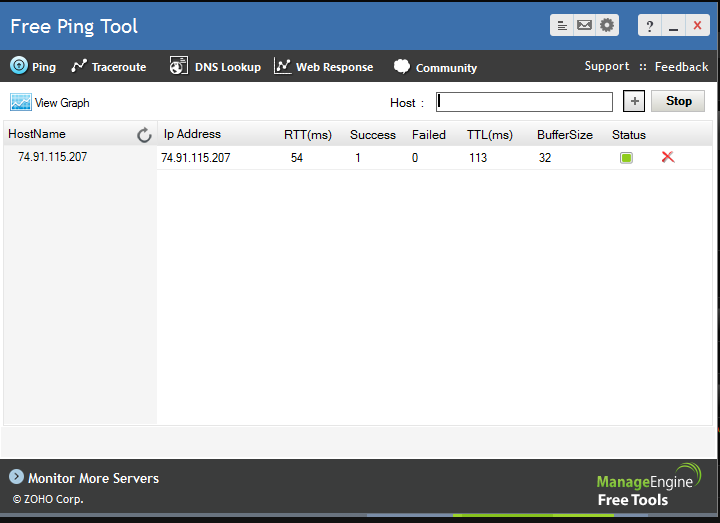
Task: Open help with the question mark
Action: pyautogui.click(x=649, y=26)
